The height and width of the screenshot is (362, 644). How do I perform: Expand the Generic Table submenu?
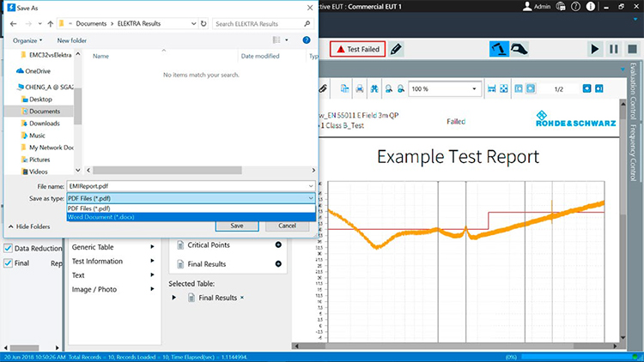click(x=152, y=247)
